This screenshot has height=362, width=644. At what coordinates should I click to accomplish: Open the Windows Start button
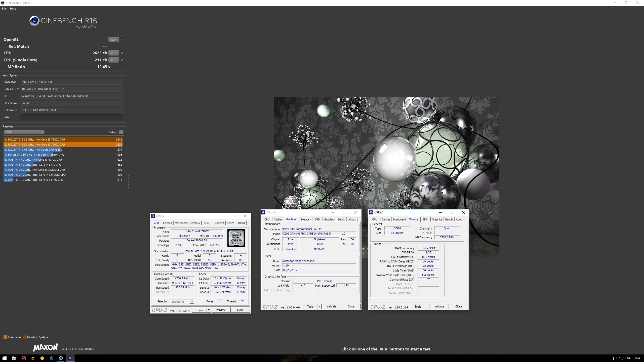click(x=5, y=358)
